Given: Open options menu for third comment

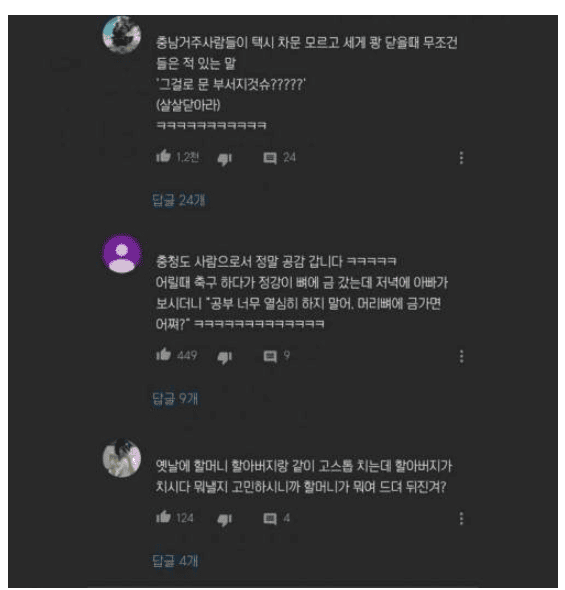Looking at the screenshot, I should coord(461,519).
